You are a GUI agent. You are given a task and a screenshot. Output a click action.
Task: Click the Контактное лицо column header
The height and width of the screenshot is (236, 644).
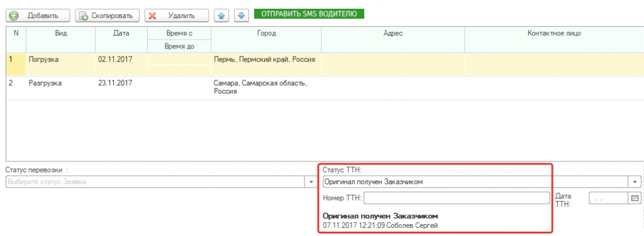click(554, 40)
